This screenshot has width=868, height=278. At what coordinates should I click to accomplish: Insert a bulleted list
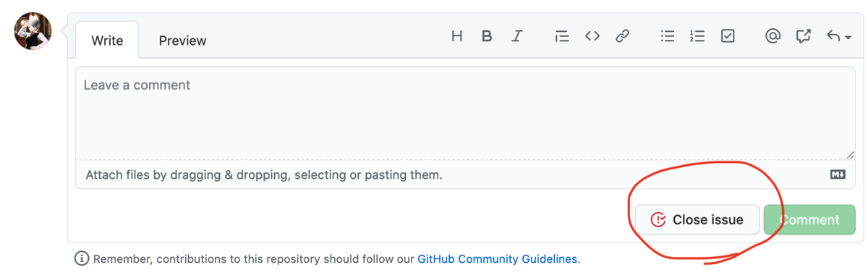668,36
